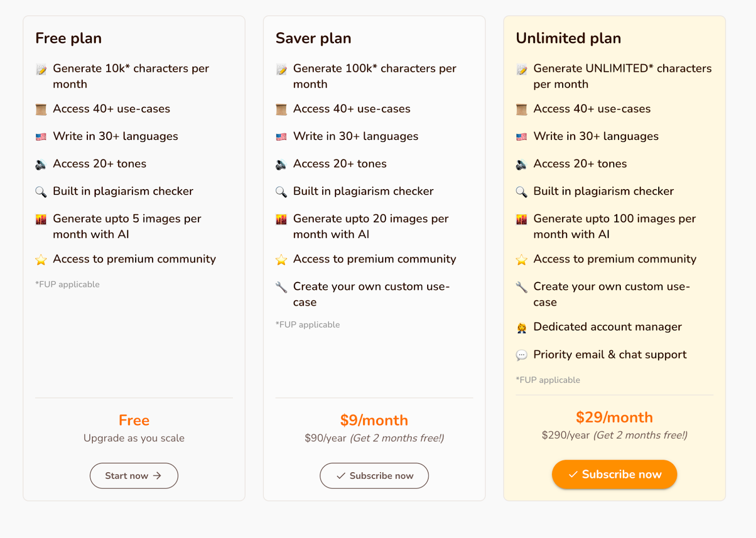Click the account manager person icon
This screenshot has width=756, height=538.
point(521,328)
